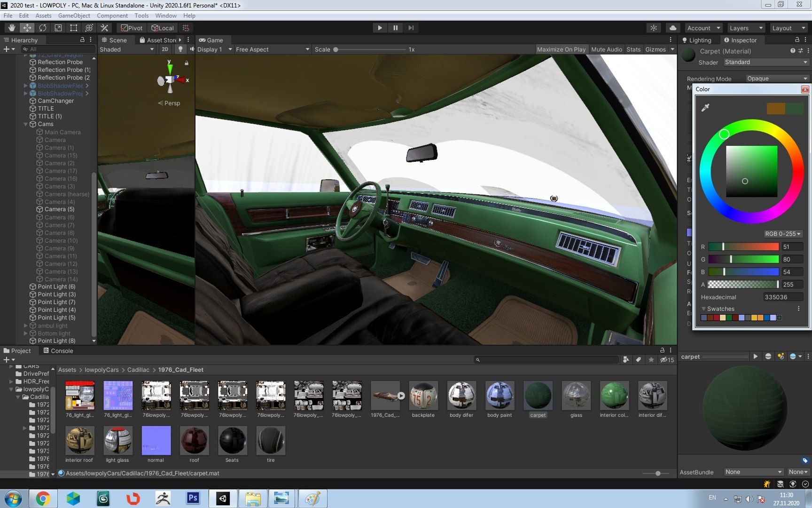Toggle Mute Audio in Game view
Viewport: 812px width, 508px height.
pos(606,49)
